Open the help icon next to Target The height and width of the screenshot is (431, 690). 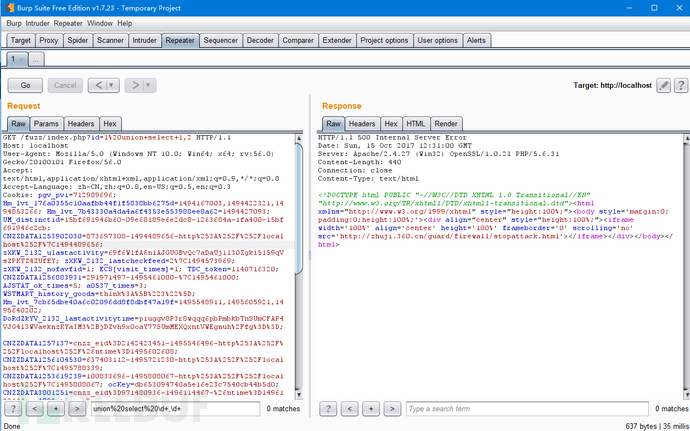coord(680,85)
